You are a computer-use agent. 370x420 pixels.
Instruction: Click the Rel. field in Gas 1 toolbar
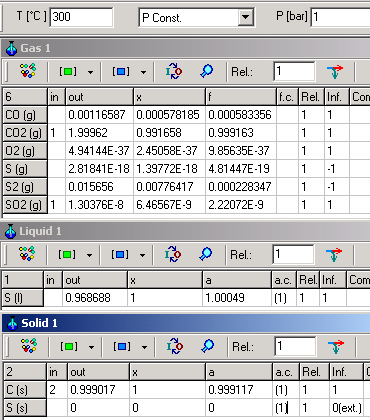click(294, 71)
